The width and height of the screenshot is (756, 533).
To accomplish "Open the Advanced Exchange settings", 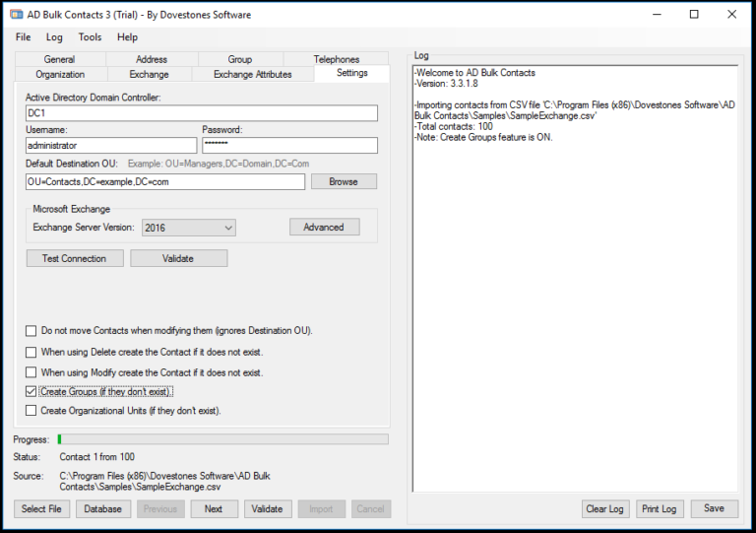I will (x=325, y=228).
